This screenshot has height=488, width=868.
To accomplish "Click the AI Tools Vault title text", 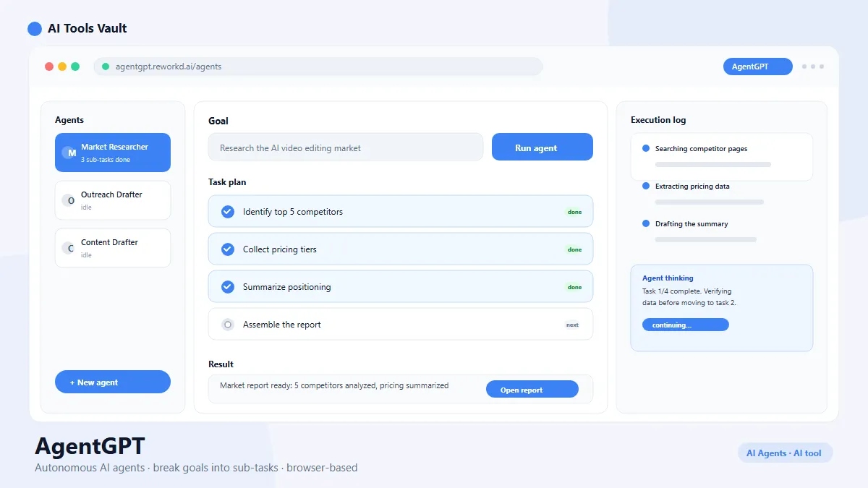I will 88,29.
